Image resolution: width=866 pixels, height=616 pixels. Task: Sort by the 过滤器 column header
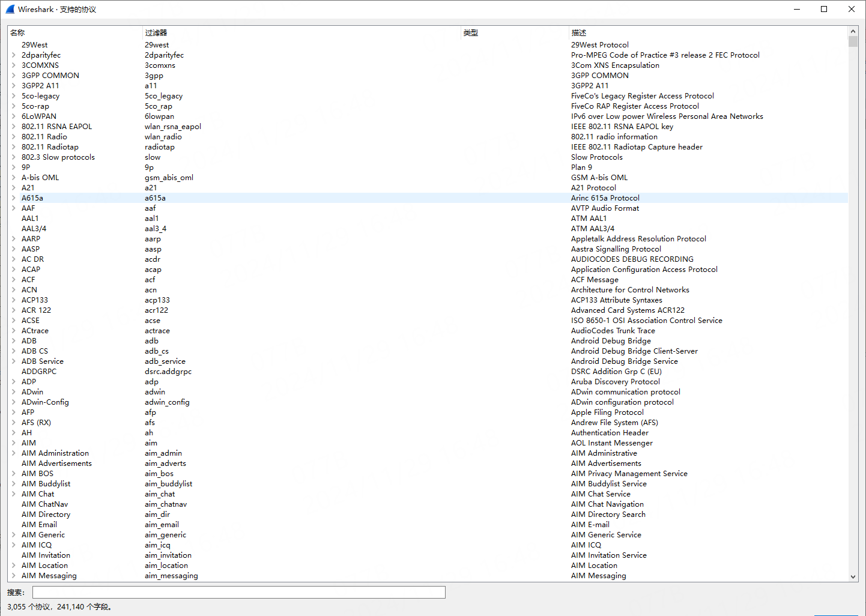pos(301,33)
